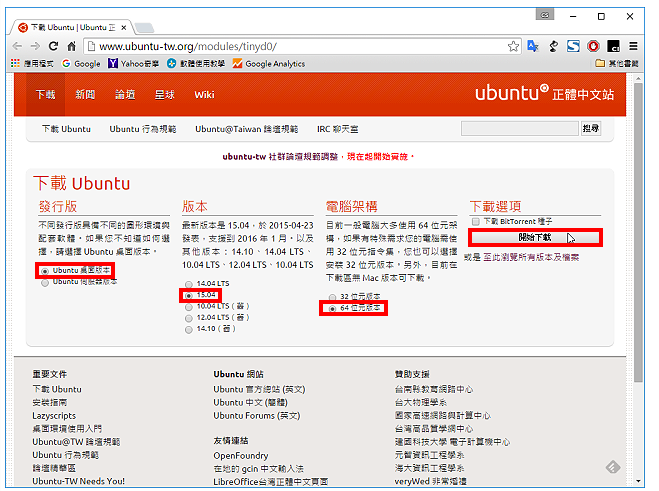Open the Yahoo bookmark
Viewport: 659px width, 491px height.
[133, 63]
